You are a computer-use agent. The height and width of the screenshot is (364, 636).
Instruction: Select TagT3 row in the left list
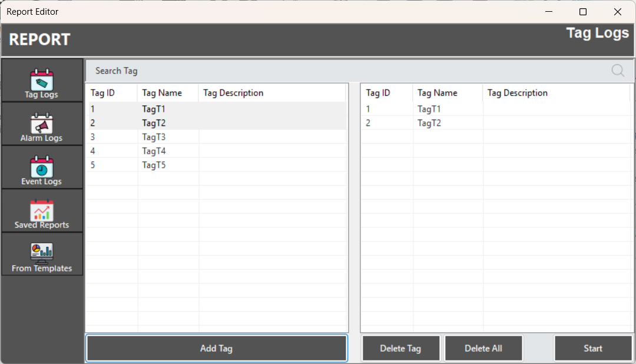click(217, 137)
